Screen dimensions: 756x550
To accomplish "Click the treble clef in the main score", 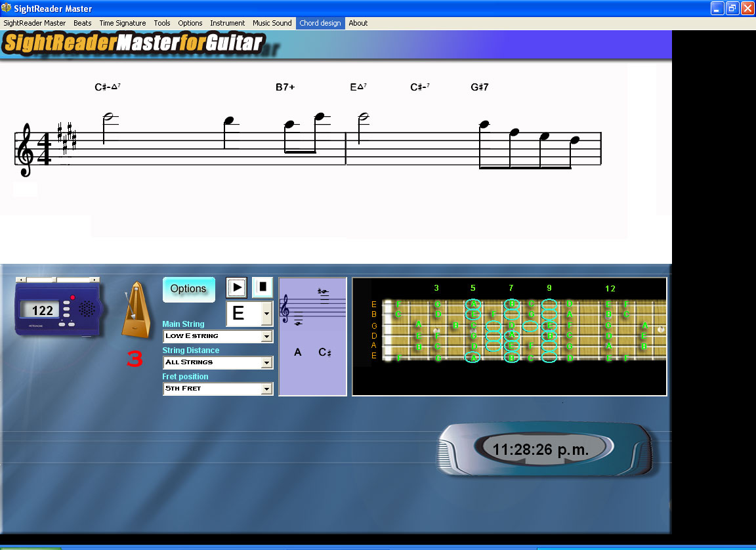I will tap(24, 150).
